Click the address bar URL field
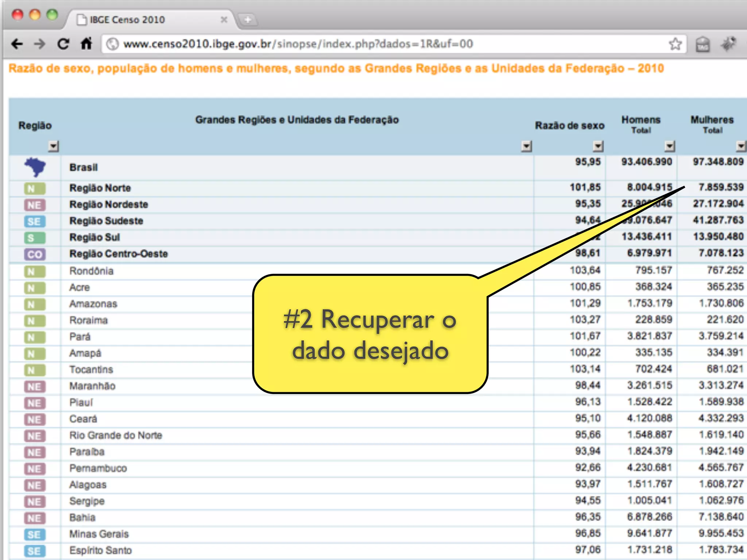This screenshot has width=747, height=560. [394, 44]
